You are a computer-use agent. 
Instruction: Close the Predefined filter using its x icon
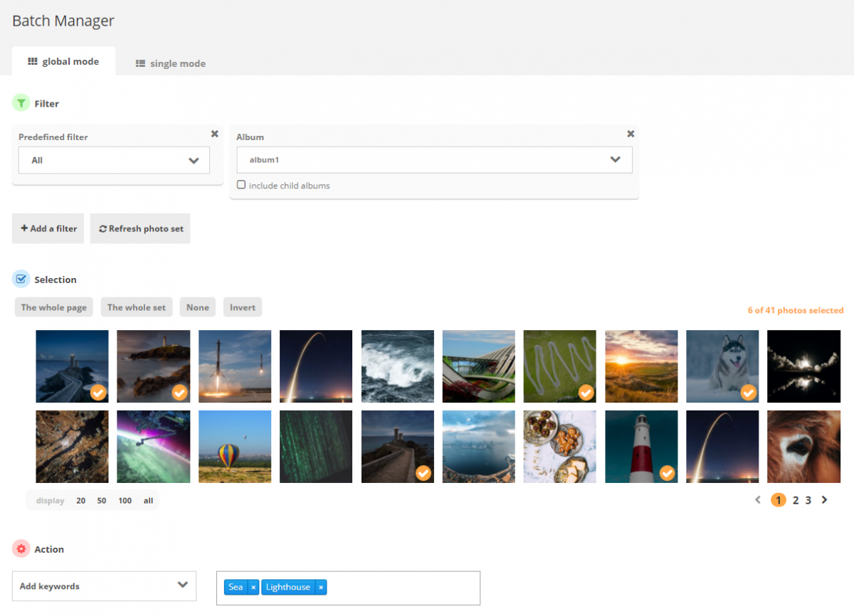(214, 134)
